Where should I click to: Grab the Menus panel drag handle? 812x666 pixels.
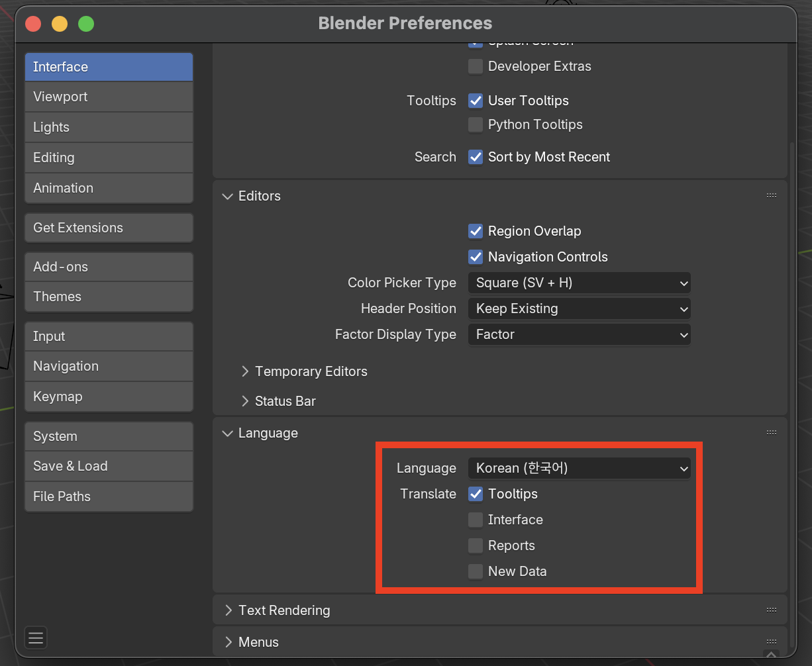point(771,642)
